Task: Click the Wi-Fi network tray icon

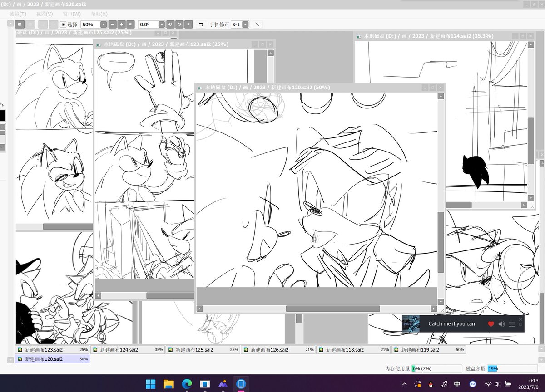Action: (x=488, y=384)
